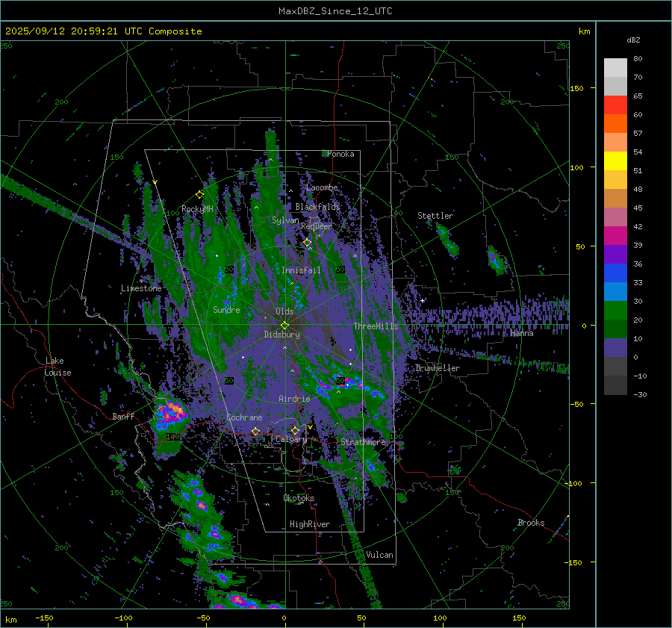Image resolution: width=672 pixels, height=628 pixels.
Task: Click the Vulcan city label
Action: 380,555
